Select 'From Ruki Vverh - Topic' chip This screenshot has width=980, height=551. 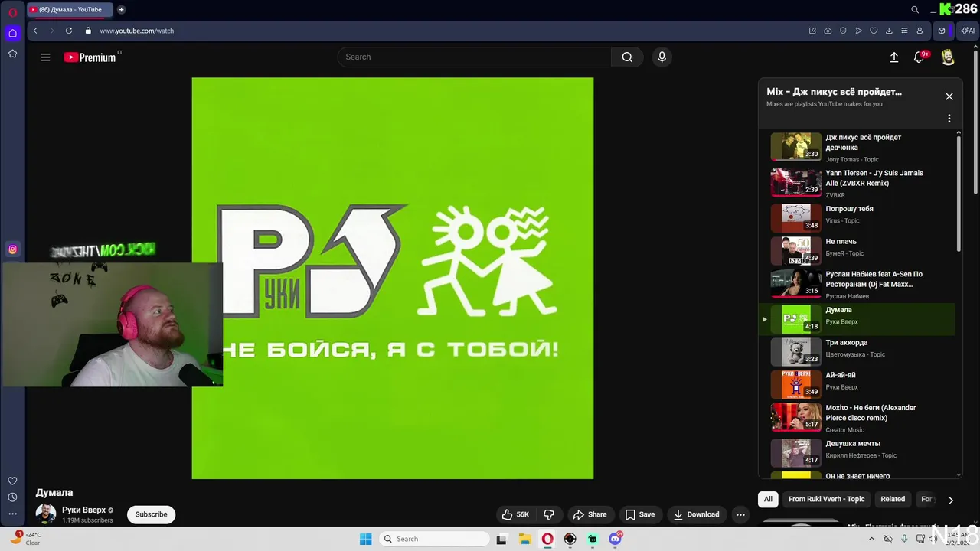(x=826, y=499)
